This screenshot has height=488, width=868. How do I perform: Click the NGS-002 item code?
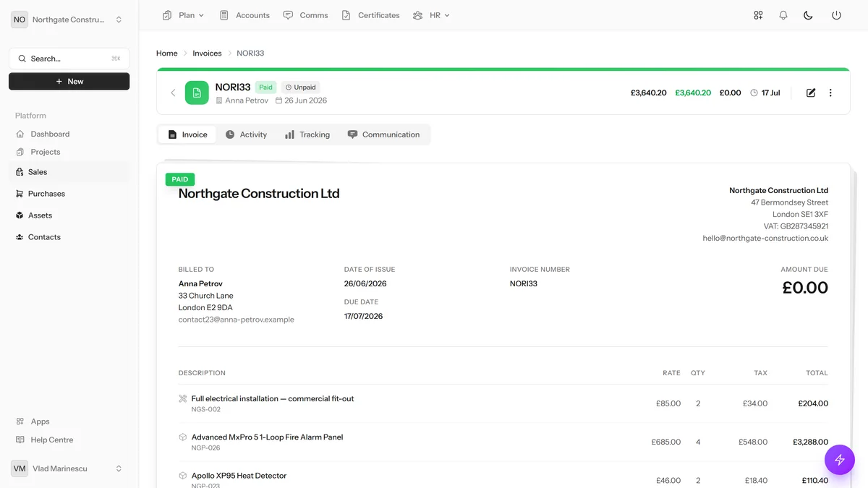point(206,409)
